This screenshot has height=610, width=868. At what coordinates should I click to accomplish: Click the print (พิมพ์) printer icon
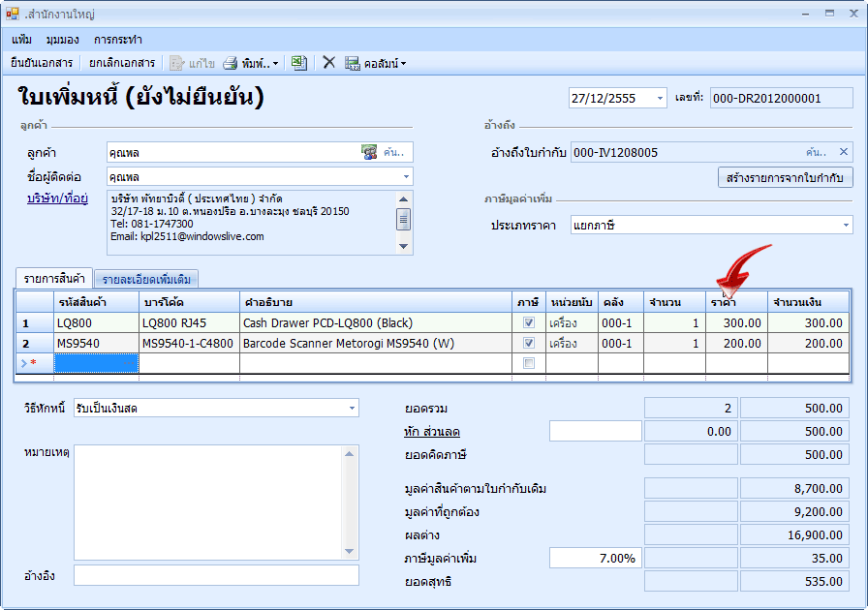pyautogui.click(x=231, y=63)
